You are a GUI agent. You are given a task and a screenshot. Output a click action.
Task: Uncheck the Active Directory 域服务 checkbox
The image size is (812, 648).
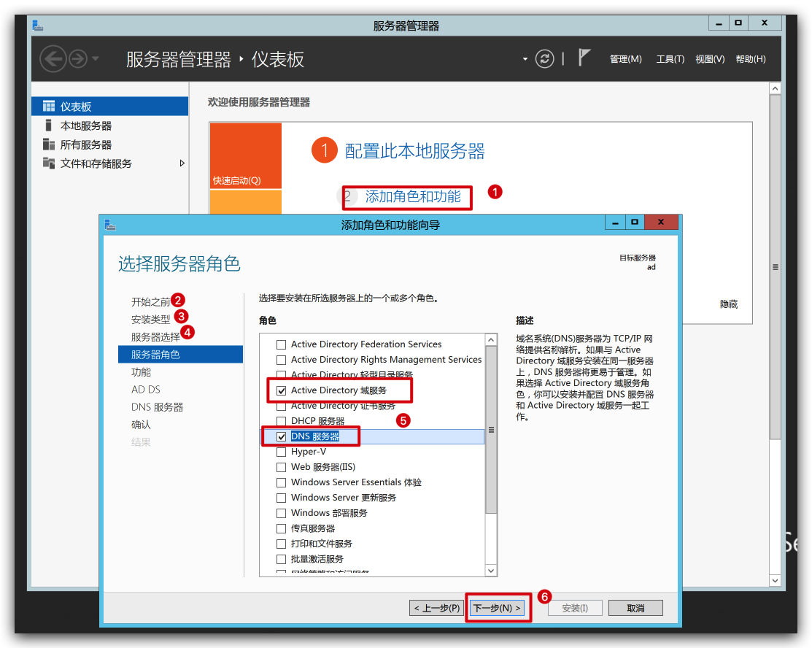click(x=282, y=390)
